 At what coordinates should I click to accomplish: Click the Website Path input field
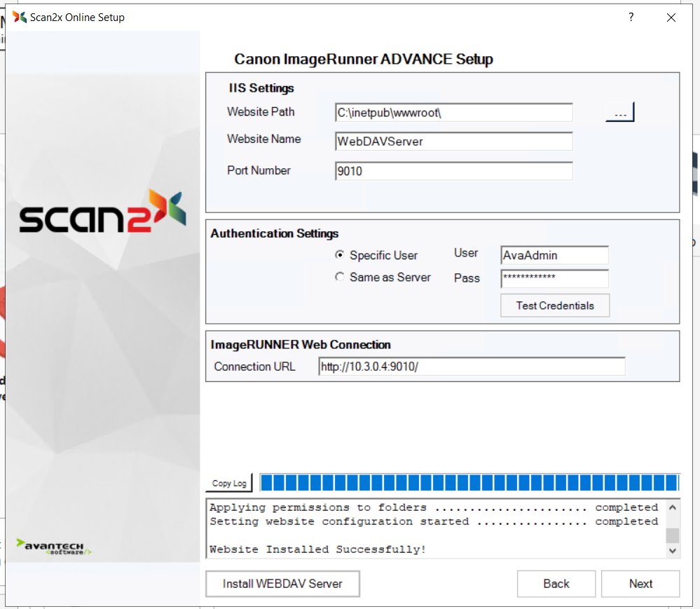(454, 112)
